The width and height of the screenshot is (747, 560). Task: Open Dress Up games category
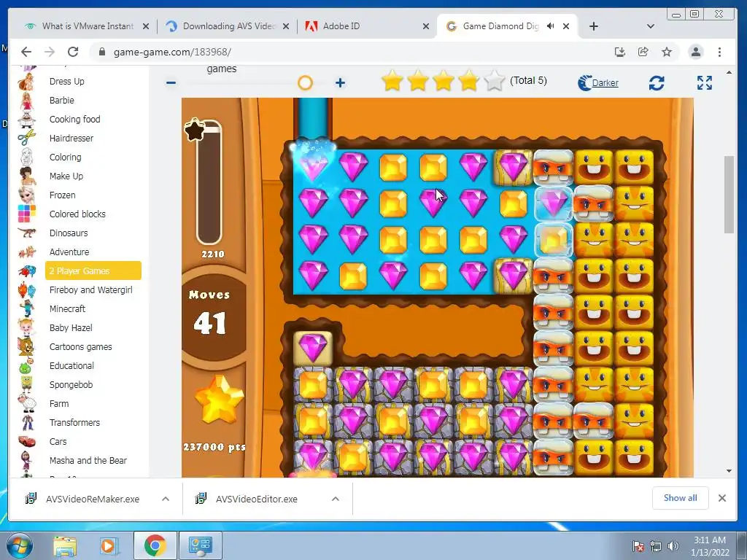(x=66, y=82)
